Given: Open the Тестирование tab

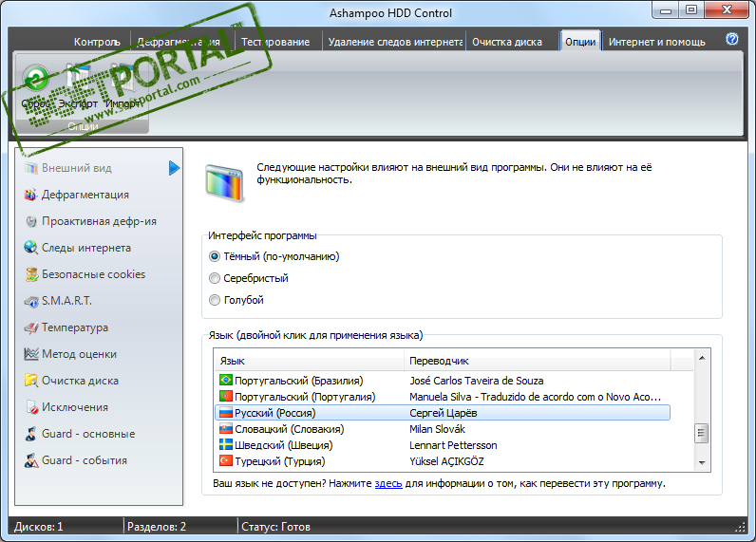Looking at the screenshot, I should (275, 42).
